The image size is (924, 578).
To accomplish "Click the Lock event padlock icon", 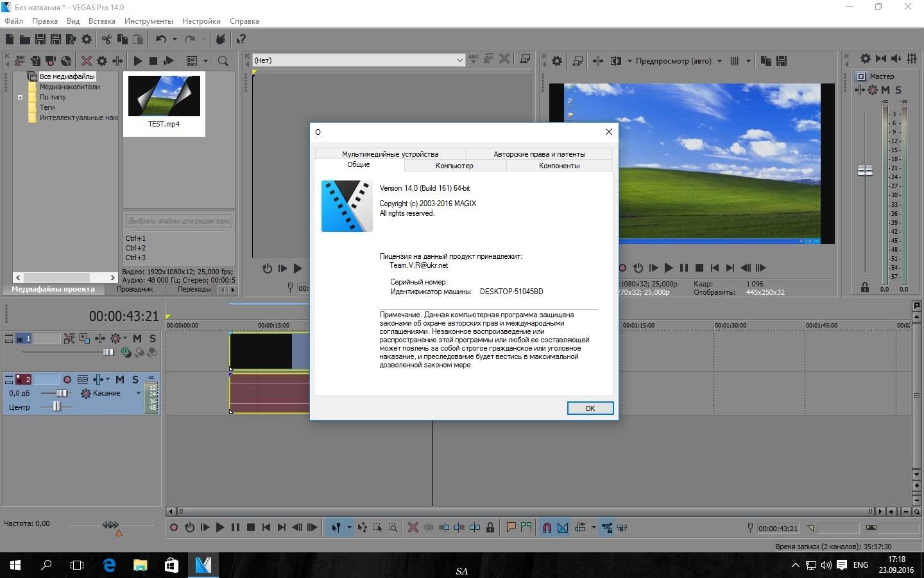I will [x=490, y=527].
